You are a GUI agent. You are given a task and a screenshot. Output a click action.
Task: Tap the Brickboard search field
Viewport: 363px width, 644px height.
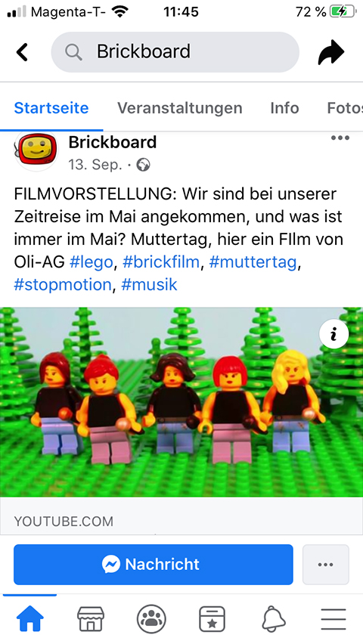point(175,52)
